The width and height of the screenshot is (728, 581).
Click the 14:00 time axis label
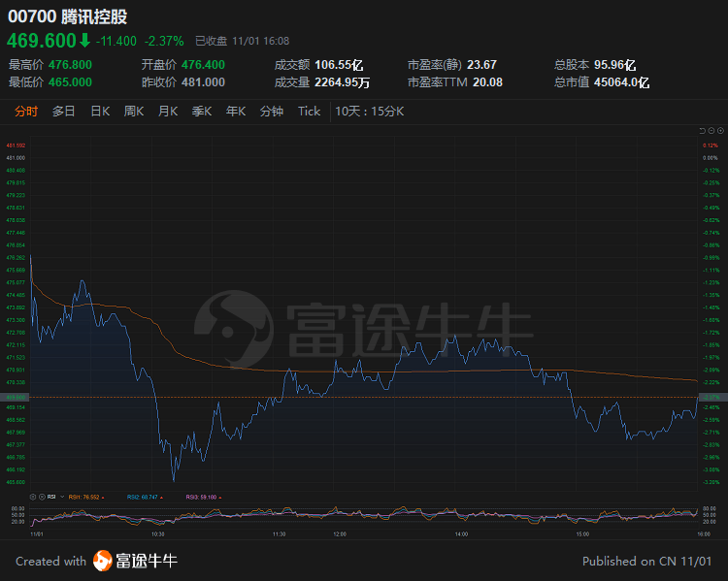461,534
